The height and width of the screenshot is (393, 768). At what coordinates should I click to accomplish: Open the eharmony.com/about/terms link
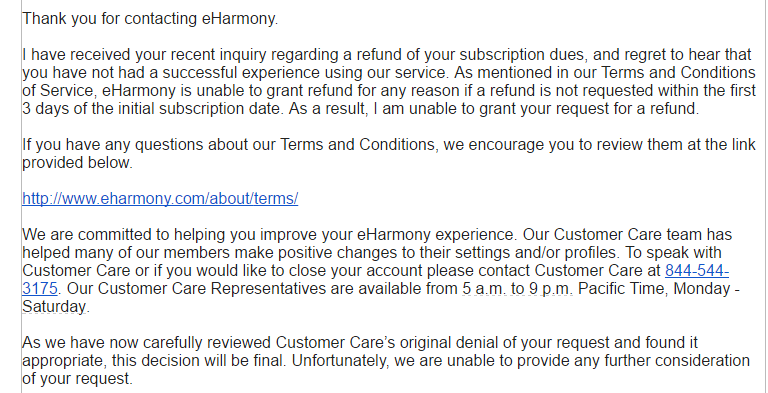pos(160,199)
